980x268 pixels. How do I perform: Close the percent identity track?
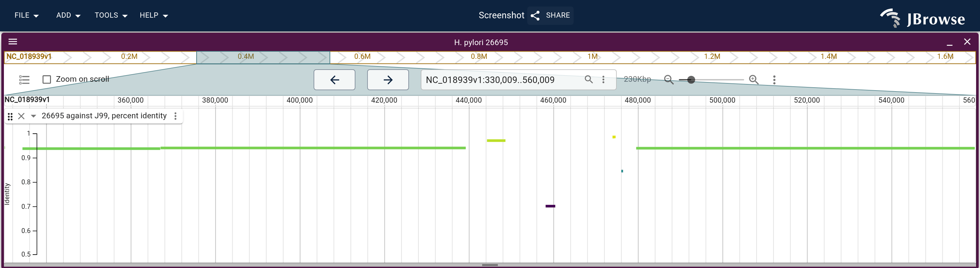coord(21,116)
